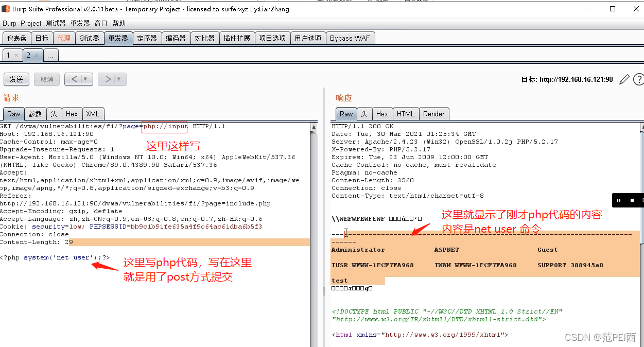Open help via the question mark icon
This screenshot has height=347, width=644.
coord(638,79)
